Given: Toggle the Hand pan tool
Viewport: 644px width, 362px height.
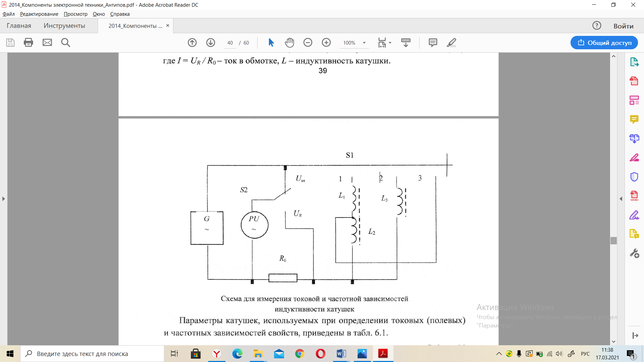Looking at the screenshot, I should coord(289,43).
